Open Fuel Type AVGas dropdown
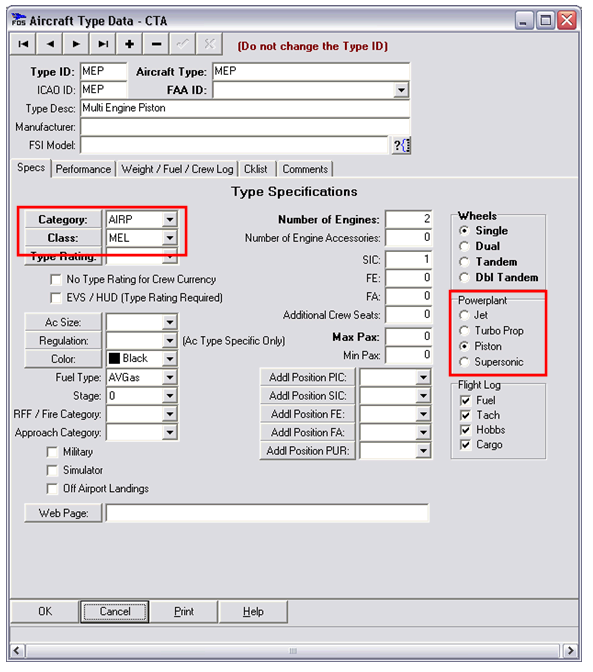 [x=170, y=378]
